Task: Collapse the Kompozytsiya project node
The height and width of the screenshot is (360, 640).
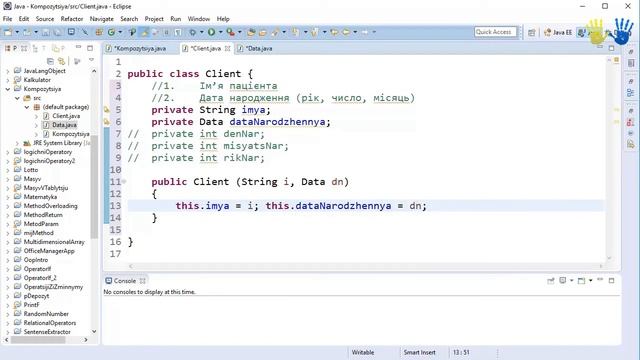Action: coord(8,89)
